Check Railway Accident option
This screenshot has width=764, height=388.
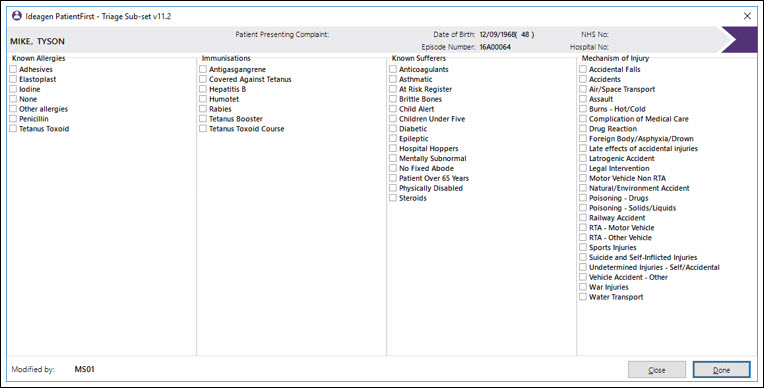coord(583,217)
